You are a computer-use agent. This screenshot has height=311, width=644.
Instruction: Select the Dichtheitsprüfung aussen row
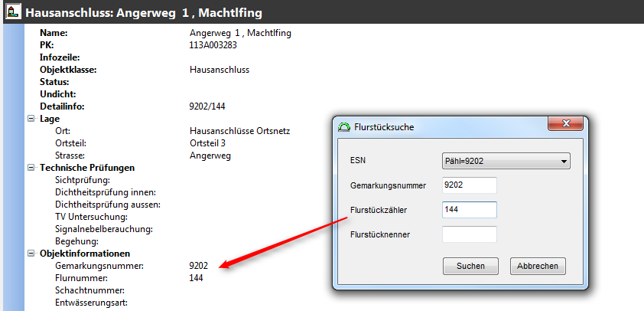(108, 205)
